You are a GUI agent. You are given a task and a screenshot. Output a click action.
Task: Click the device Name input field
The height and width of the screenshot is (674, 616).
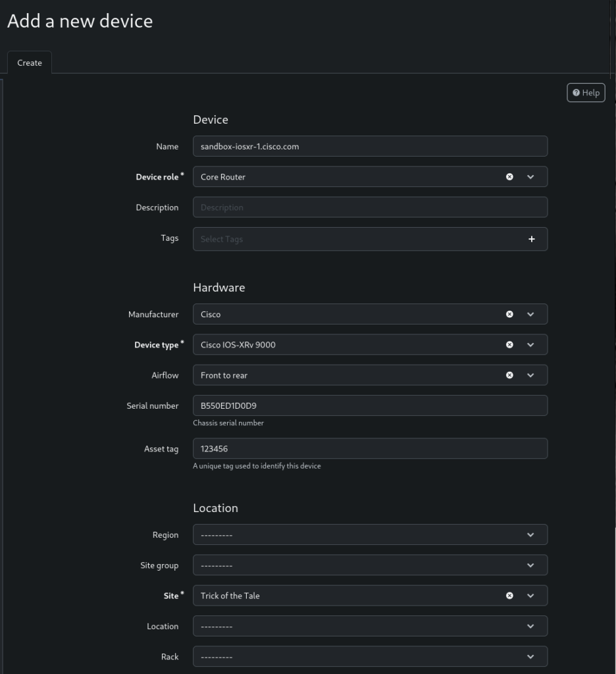coord(370,147)
